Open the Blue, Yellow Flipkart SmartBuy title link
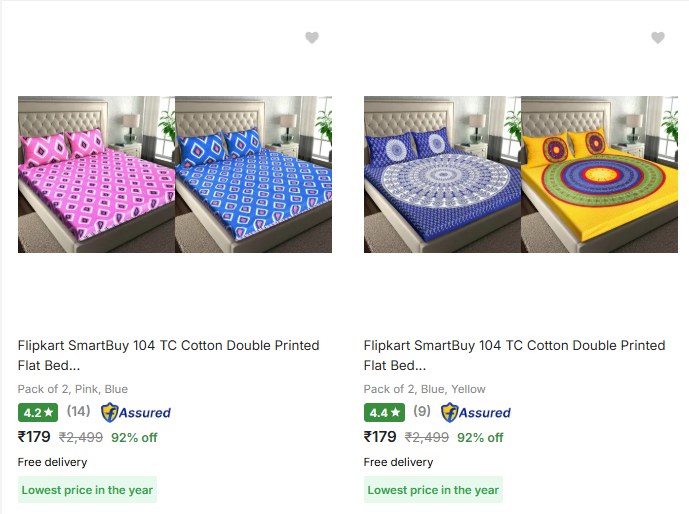Image resolution: width=689 pixels, height=514 pixels. coord(514,355)
